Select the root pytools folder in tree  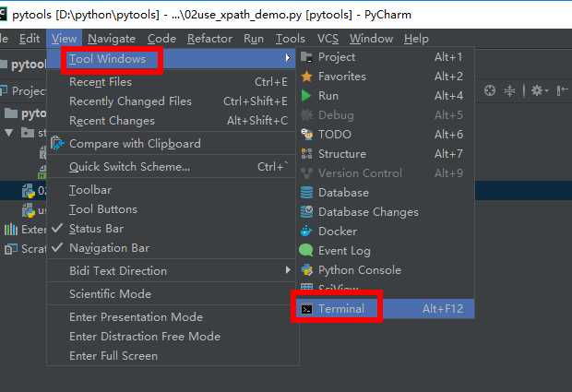click(25, 113)
